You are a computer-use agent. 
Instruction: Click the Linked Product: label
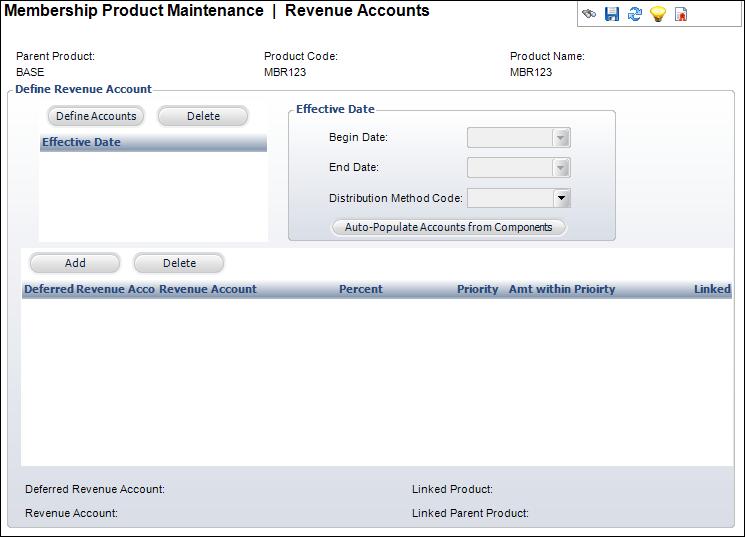coord(452,489)
